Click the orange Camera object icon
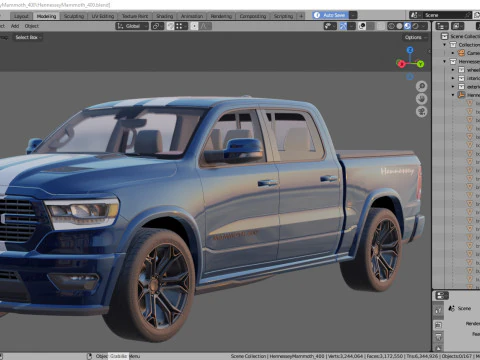The height and width of the screenshot is (360, 480). pyautogui.click(x=461, y=53)
